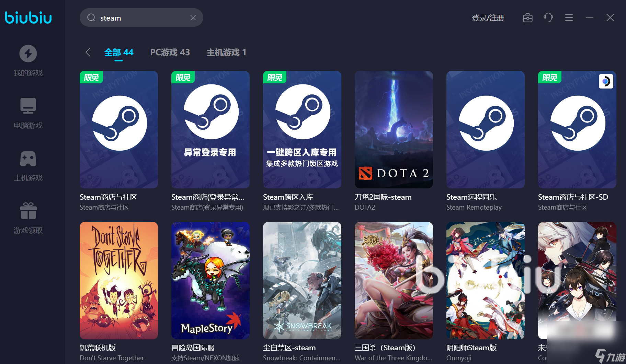626x364 pixels.
Task: Click 限免 badge on Steam跨区入库 card
Action: [x=275, y=77]
